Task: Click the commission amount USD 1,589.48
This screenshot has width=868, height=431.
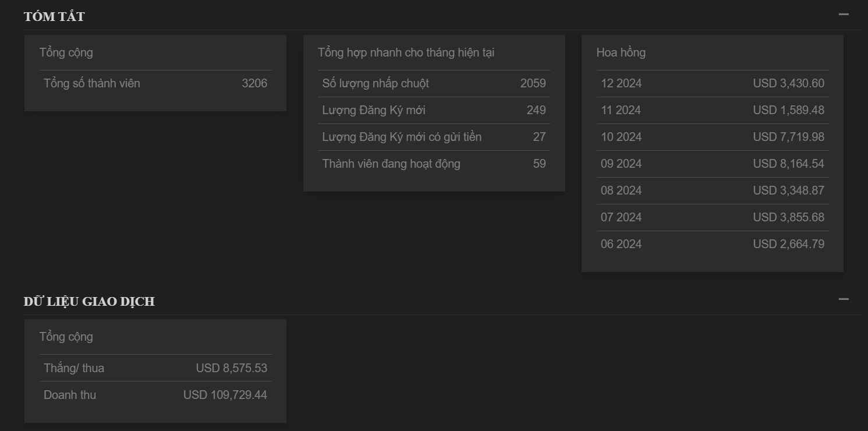Action: (789, 110)
